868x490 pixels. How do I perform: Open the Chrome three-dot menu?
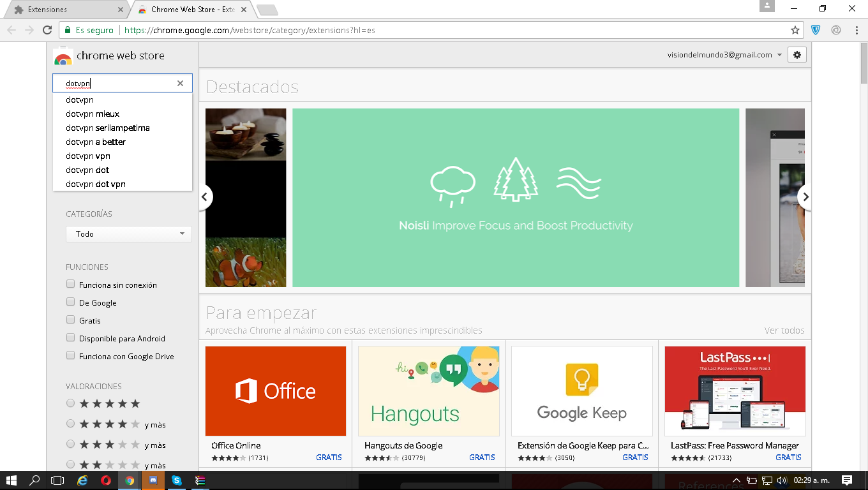pyautogui.click(x=857, y=30)
